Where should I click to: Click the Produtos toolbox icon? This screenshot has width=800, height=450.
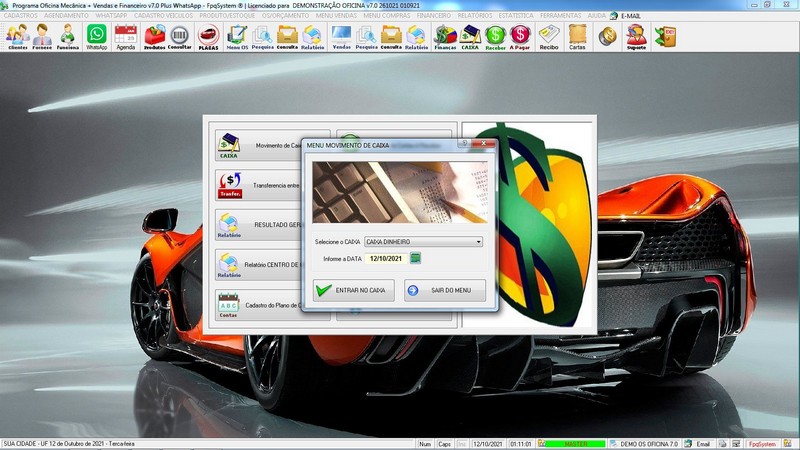coord(154,37)
